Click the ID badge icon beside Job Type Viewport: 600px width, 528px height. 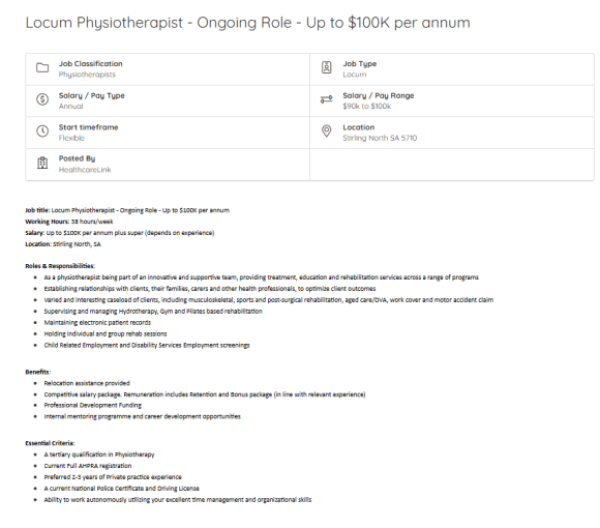point(326,68)
